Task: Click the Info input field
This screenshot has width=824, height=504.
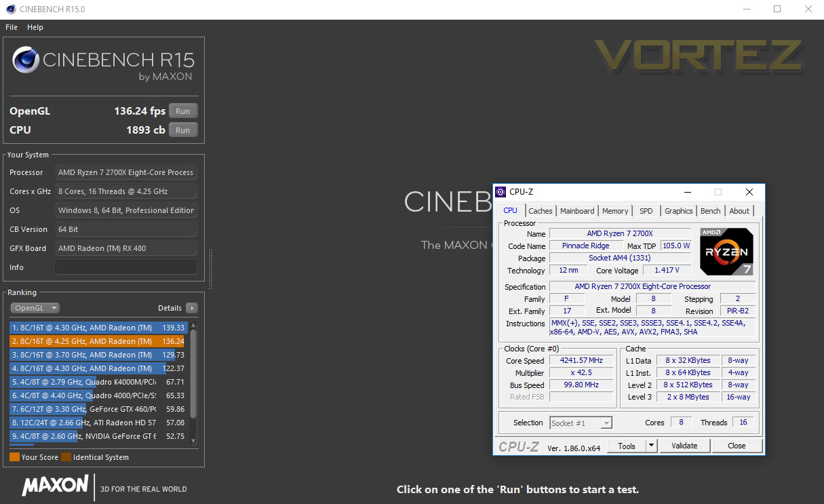Action: click(x=126, y=267)
